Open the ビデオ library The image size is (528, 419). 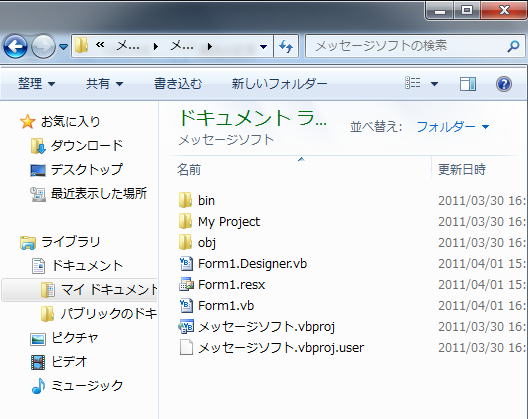[69, 361]
